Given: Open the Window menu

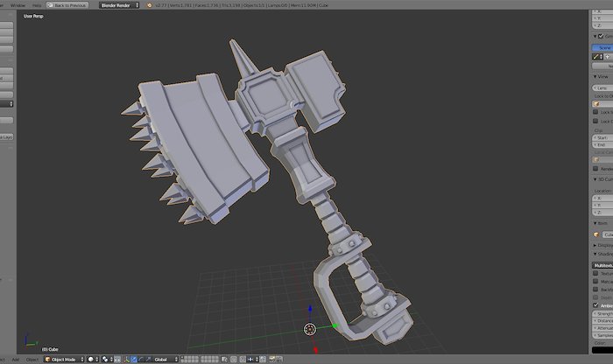Looking at the screenshot, I should click(x=18, y=4).
